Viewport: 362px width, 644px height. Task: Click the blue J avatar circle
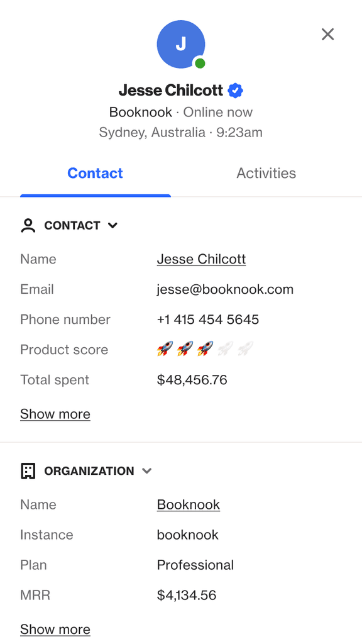pyautogui.click(x=181, y=44)
